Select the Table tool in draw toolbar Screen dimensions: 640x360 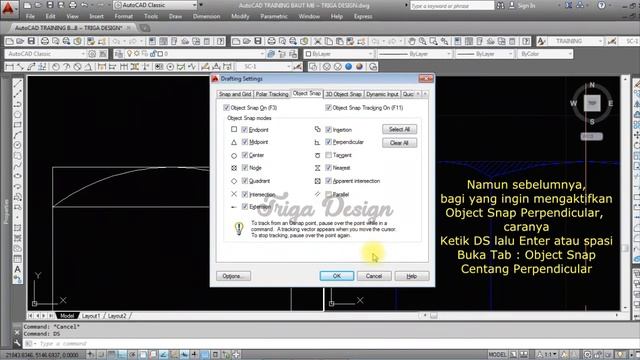pos(18,259)
